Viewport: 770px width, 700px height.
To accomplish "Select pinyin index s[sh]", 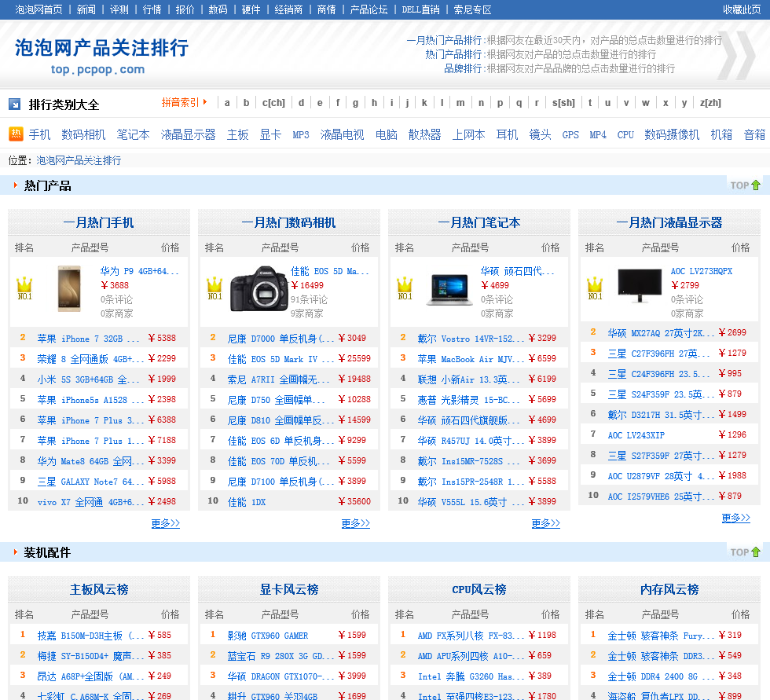I will (x=563, y=103).
